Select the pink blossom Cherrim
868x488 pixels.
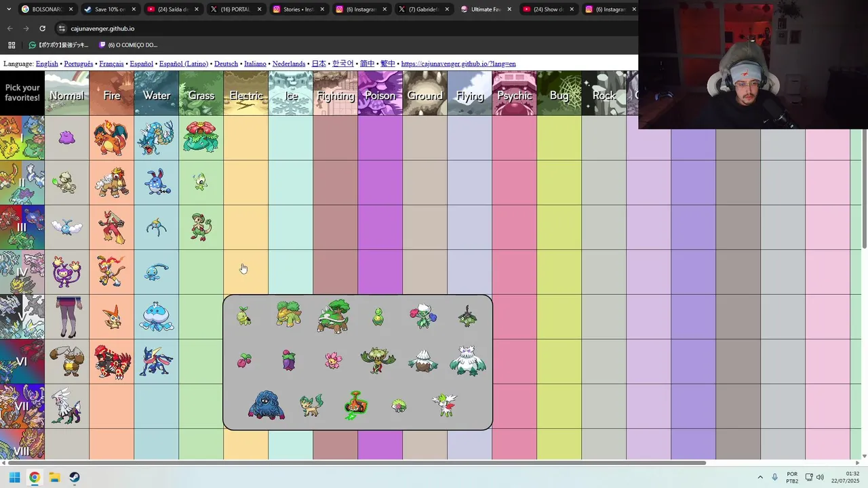pyautogui.click(x=333, y=360)
